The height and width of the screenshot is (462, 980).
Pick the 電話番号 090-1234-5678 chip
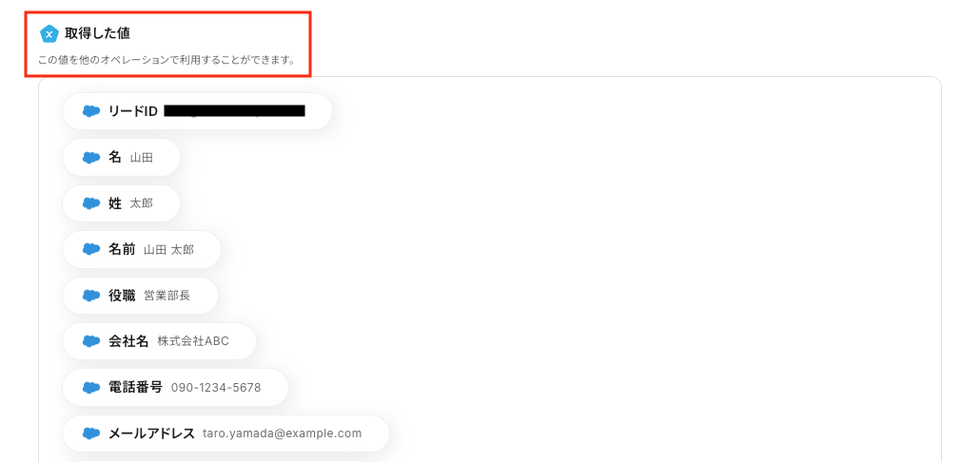pos(176,387)
